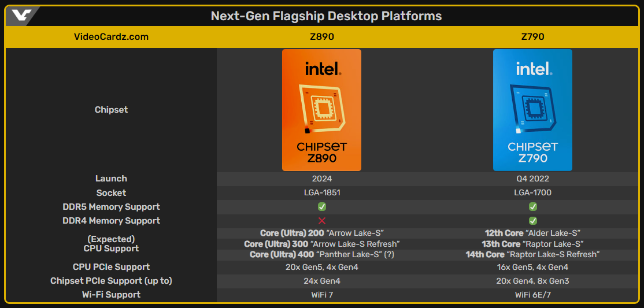Click the 14th Core Raptor Lake-S Refresh entry

pos(532,255)
